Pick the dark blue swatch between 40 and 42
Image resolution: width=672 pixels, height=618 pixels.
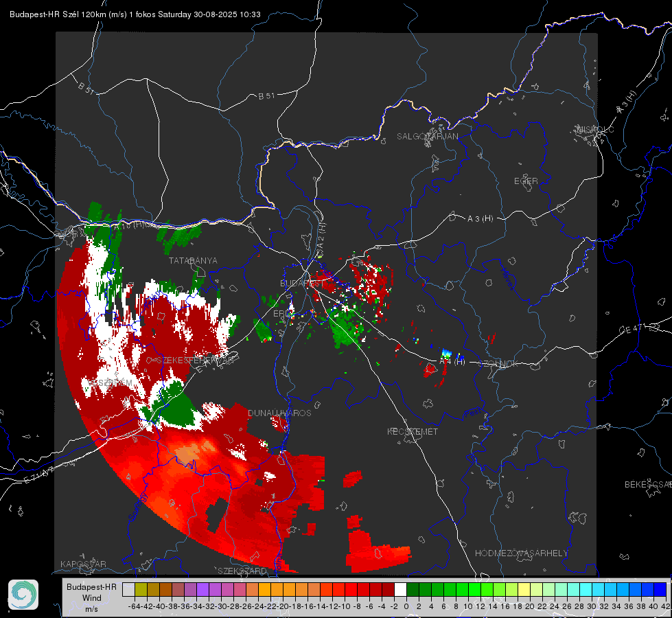click(660, 589)
